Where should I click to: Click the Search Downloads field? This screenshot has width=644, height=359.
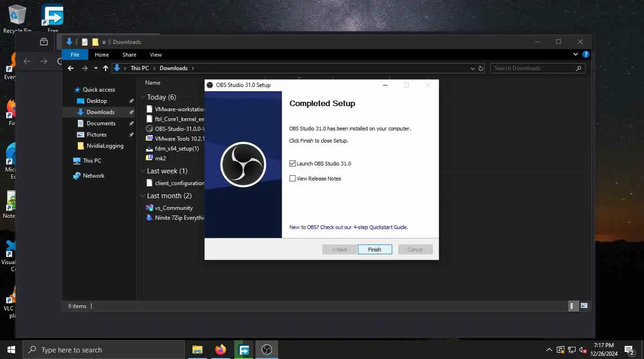click(x=537, y=68)
